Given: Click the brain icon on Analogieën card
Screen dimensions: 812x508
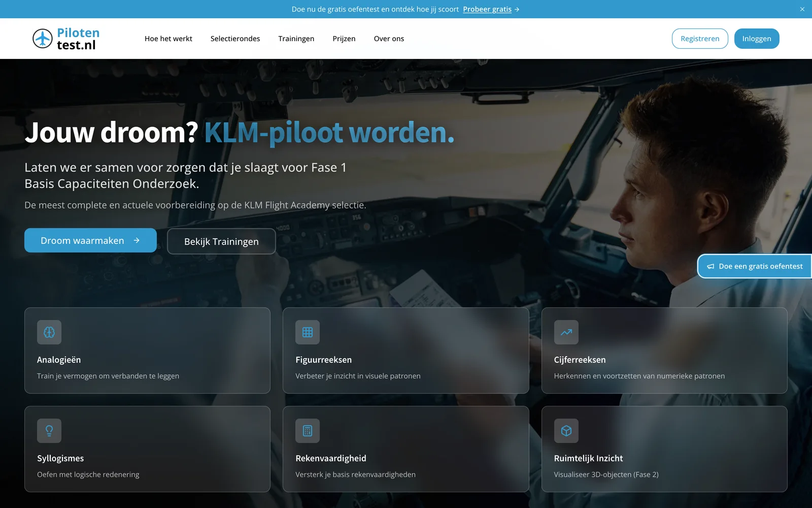Looking at the screenshot, I should pos(49,332).
